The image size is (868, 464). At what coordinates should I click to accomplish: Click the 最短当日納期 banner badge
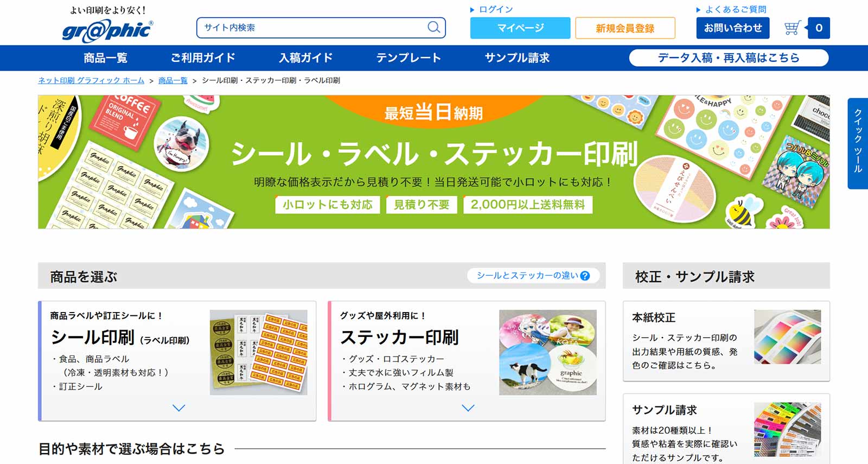point(433,112)
